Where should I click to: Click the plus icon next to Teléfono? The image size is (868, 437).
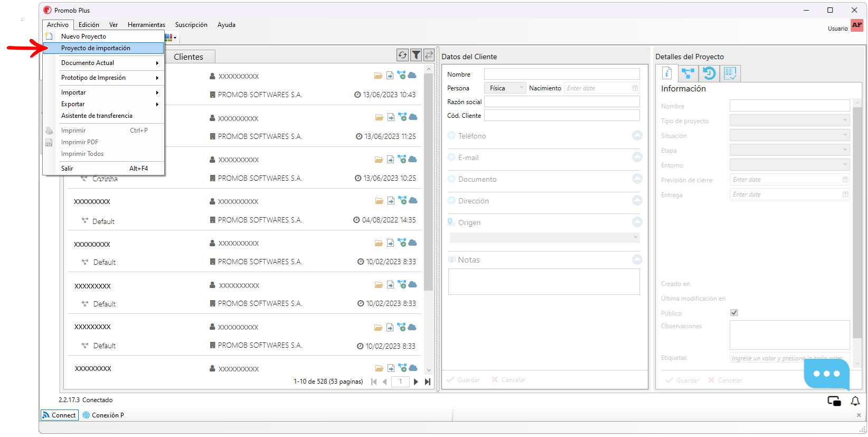tap(451, 136)
